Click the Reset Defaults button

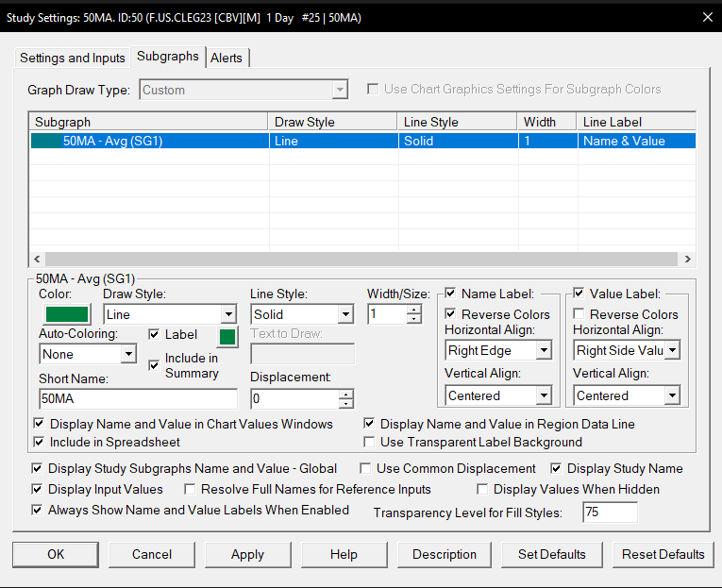[663, 554]
